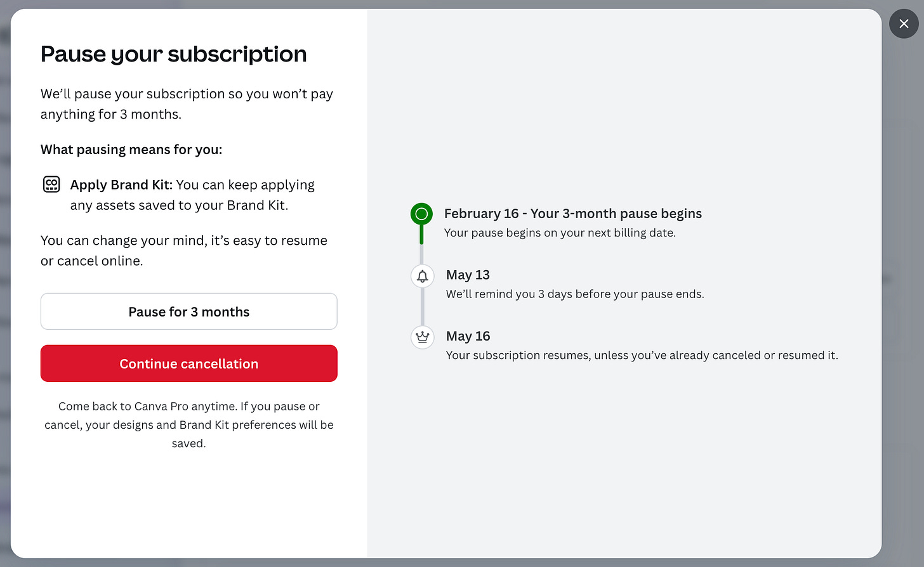
Task: Click the May 16 date label
Action: 468,336
